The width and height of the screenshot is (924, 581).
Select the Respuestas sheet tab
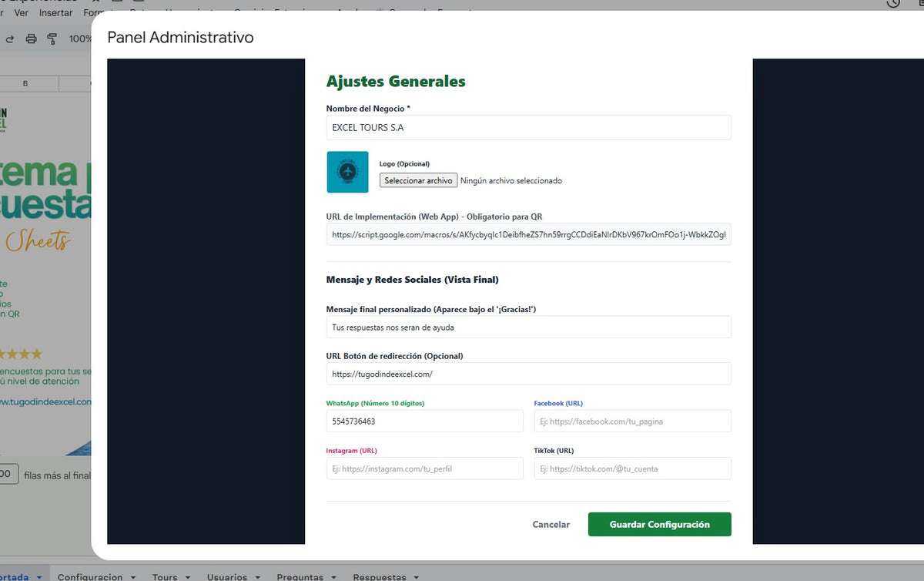point(380,576)
